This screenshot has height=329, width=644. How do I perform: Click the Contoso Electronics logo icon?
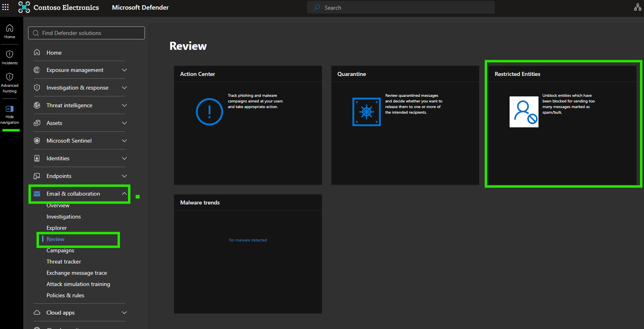(24, 7)
